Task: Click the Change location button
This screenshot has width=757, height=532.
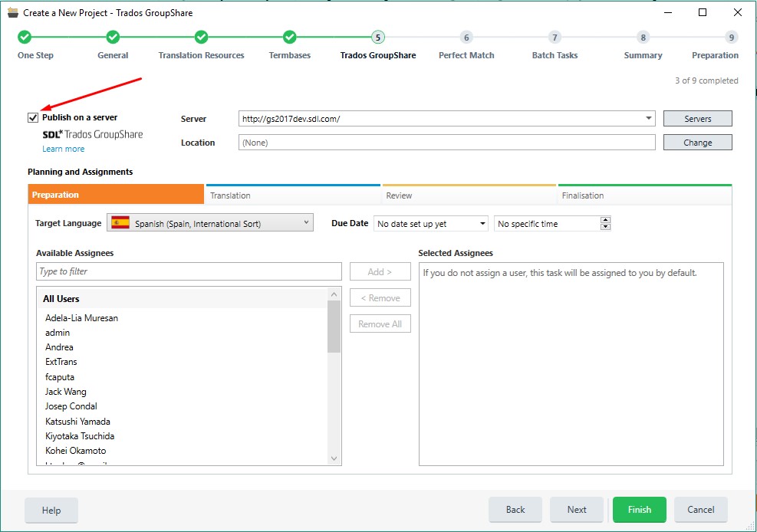Action: pyautogui.click(x=698, y=143)
